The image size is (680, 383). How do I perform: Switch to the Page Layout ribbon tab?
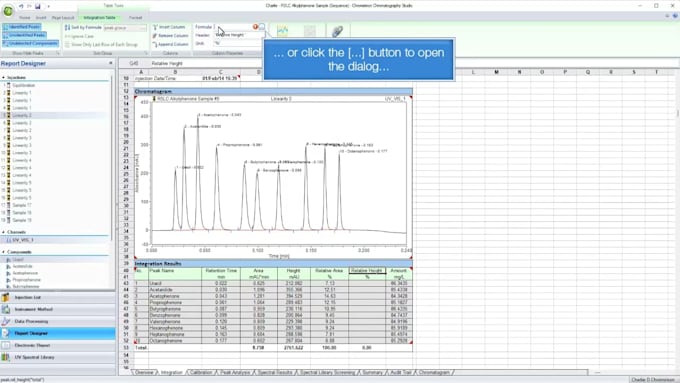pos(63,18)
